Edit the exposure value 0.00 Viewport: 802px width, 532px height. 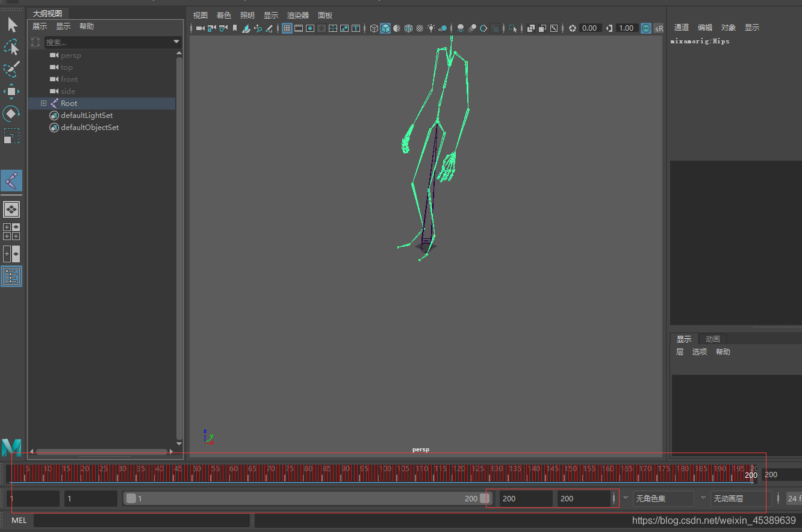pos(591,28)
